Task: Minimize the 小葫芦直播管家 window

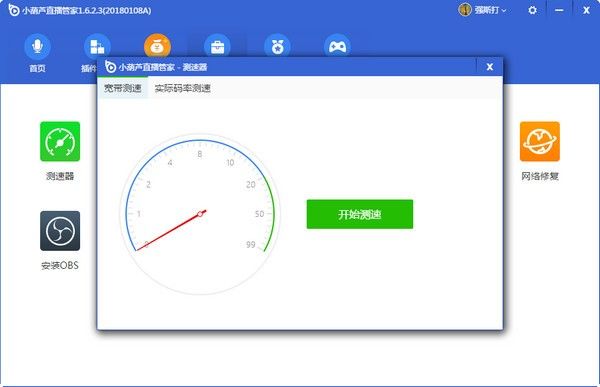Action: click(559, 10)
